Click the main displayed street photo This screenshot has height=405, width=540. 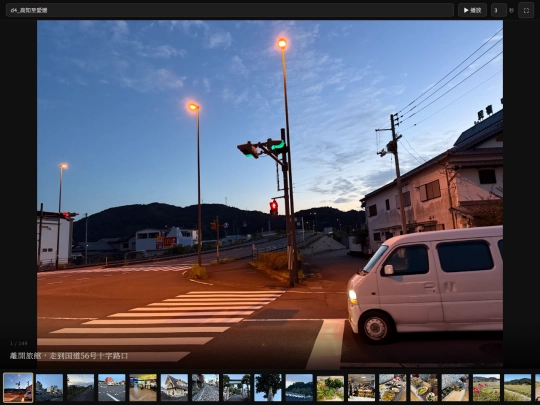point(270,195)
